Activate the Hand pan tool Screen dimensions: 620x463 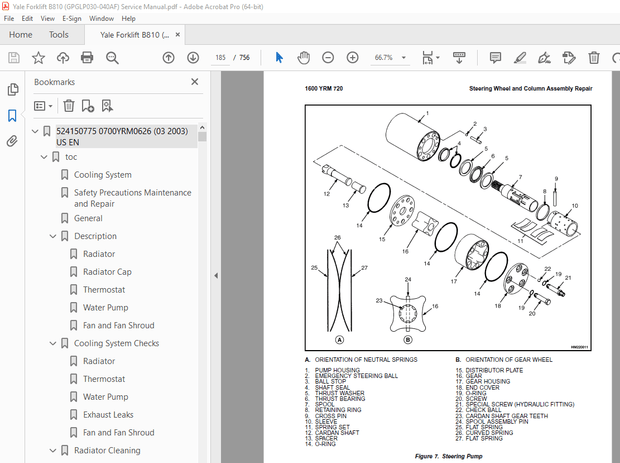point(303,58)
